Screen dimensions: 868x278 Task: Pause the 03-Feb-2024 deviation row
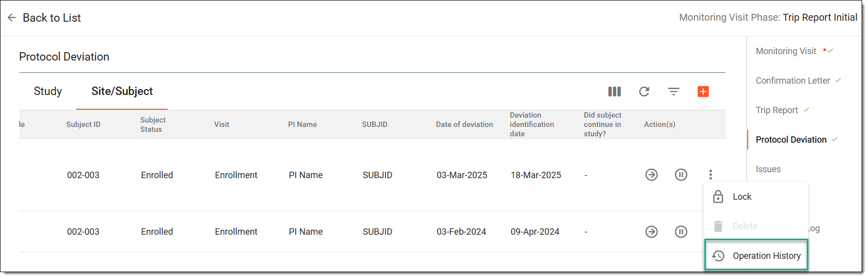[681, 232]
